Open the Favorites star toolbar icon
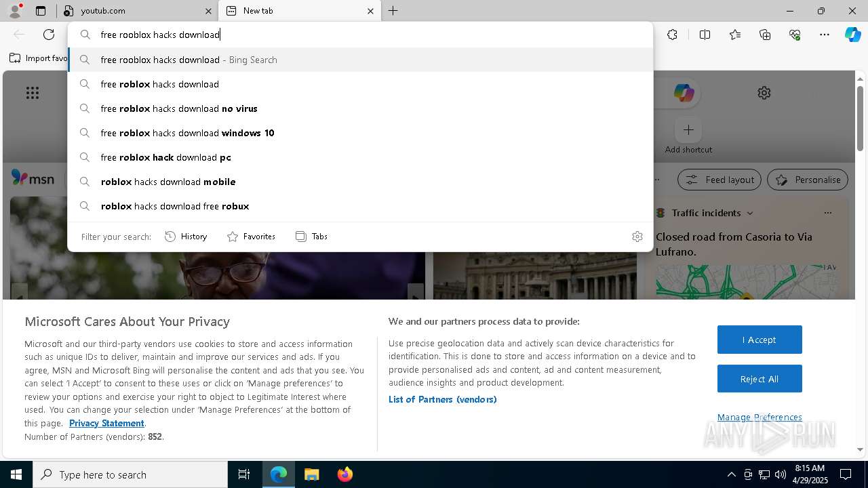This screenshot has height=488, width=868. (x=735, y=35)
